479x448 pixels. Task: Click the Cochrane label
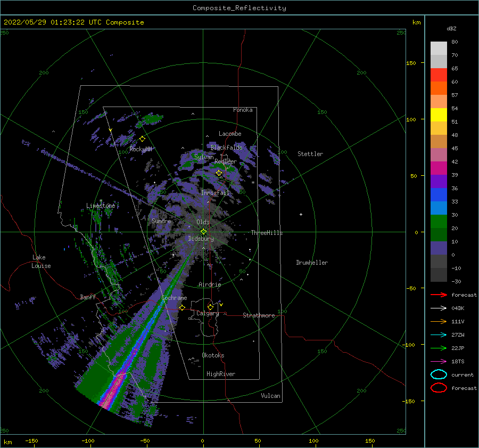[x=174, y=298]
